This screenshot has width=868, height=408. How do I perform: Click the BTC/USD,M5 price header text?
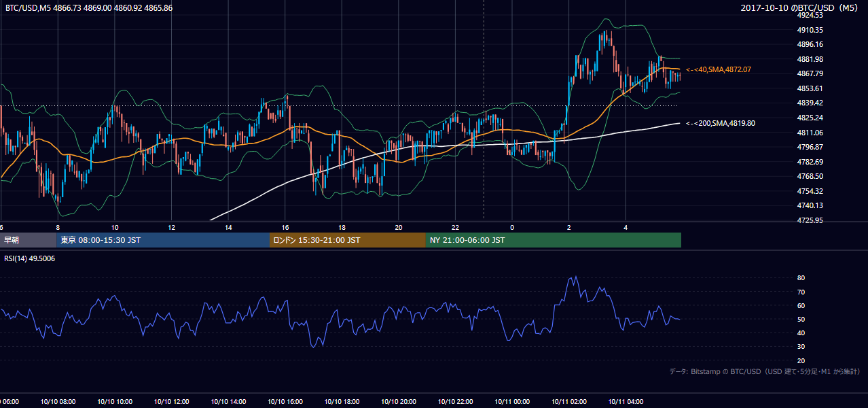pos(89,7)
